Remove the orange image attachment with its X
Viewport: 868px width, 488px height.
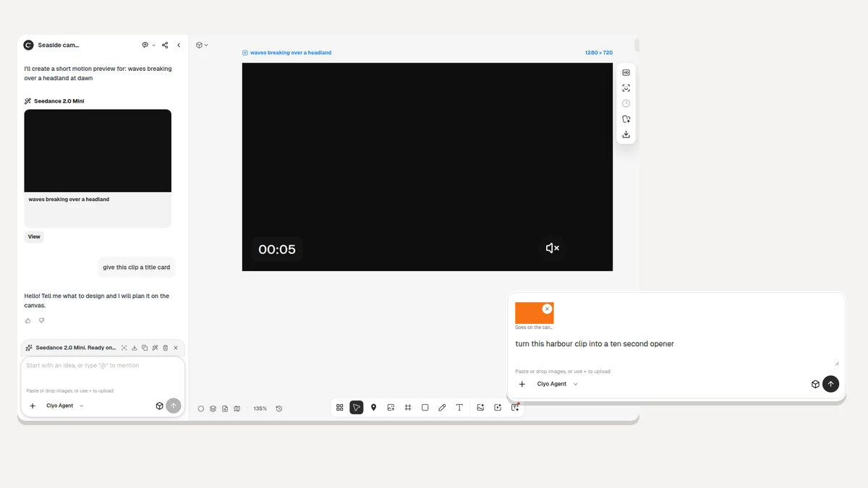(x=547, y=309)
